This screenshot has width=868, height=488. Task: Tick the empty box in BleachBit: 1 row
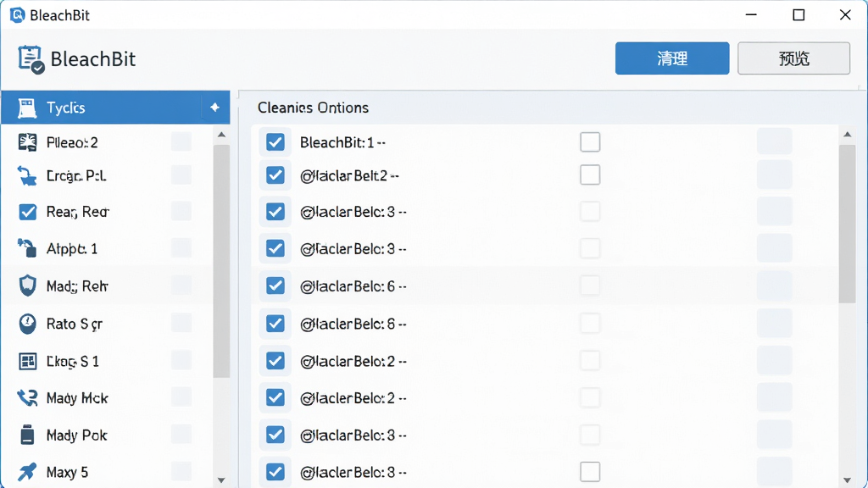590,142
